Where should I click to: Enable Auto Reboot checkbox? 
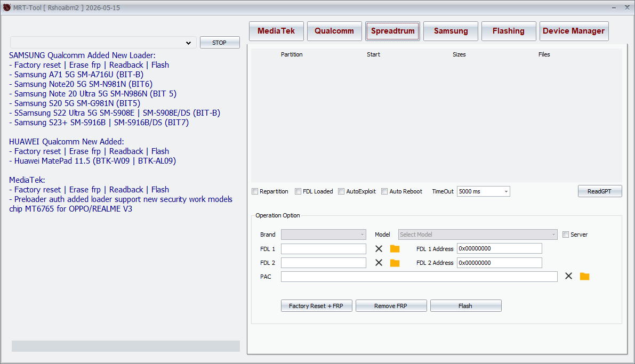384,191
